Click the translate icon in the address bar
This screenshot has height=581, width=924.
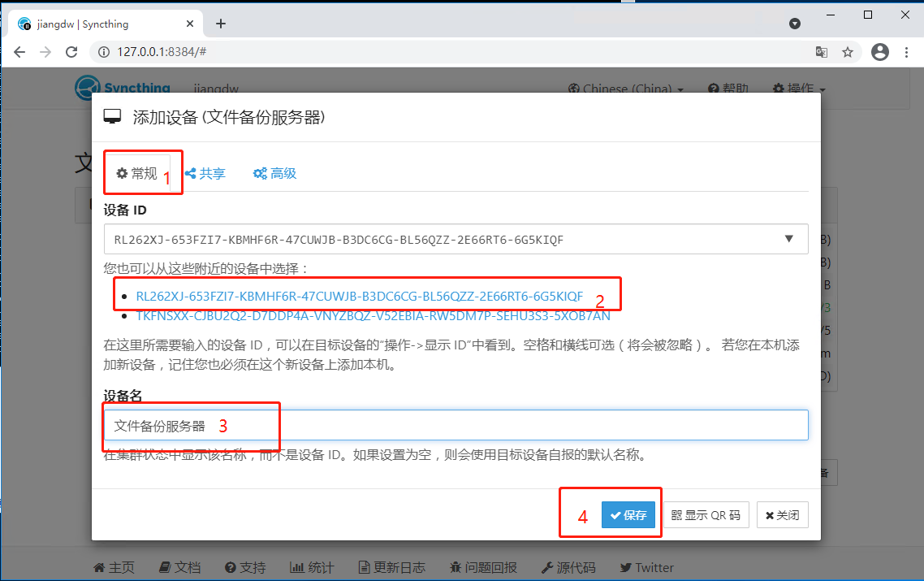tap(821, 51)
